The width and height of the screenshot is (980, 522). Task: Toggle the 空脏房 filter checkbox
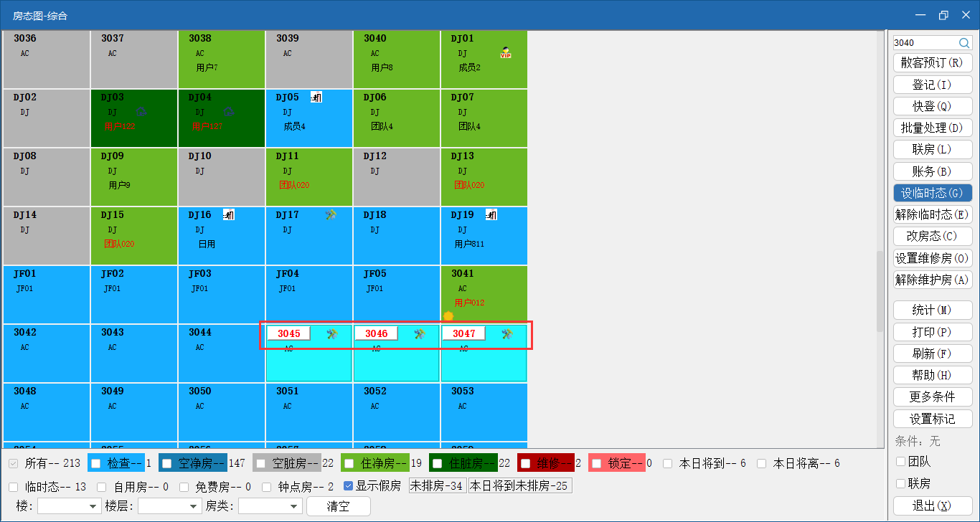tap(260, 464)
